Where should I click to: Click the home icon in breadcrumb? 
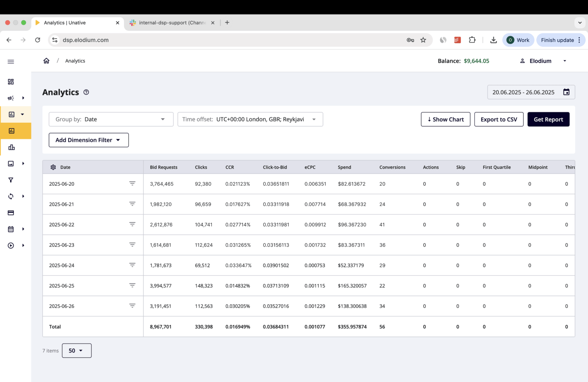coord(46,61)
